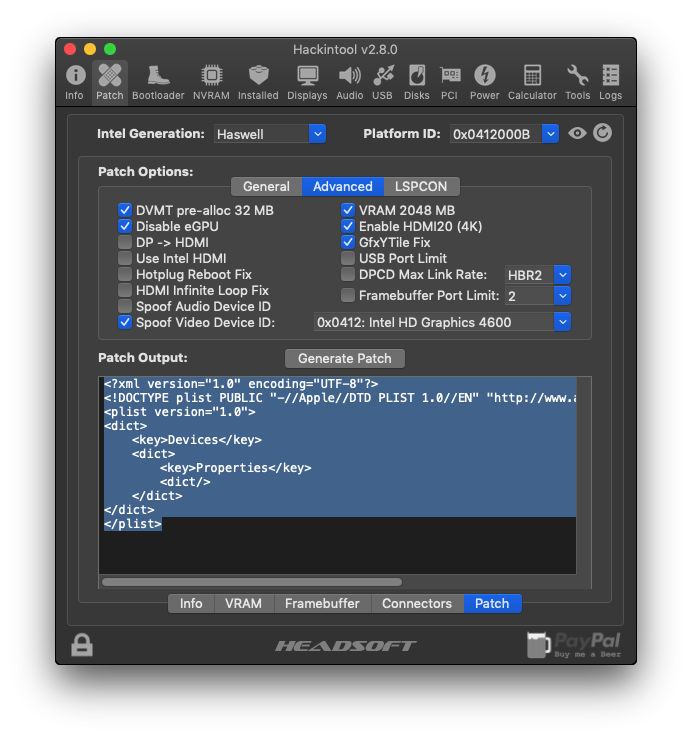Viewport: 692px width, 738px height.
Task: Uncheck the VRAM 2048 MB option
Action: pyautogui.click(x=348, y=210)
